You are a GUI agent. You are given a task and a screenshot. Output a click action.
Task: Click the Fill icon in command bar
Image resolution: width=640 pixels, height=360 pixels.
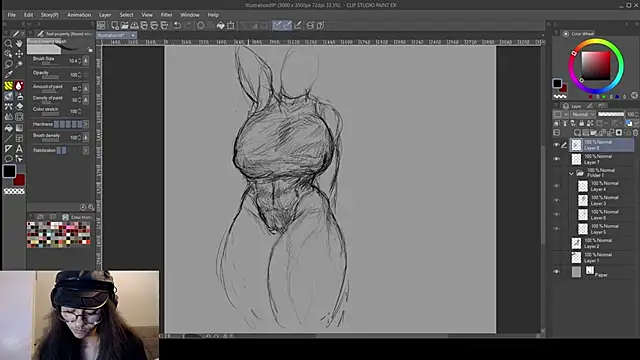click(220, 25)
